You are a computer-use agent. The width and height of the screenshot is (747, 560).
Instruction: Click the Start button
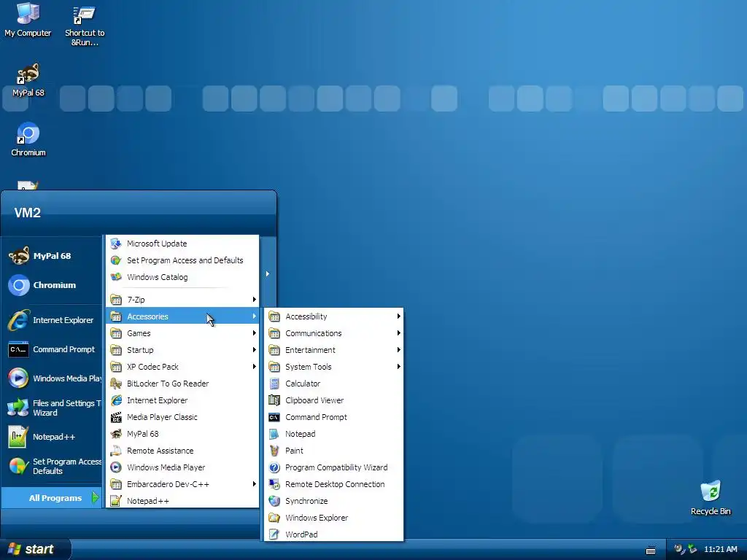click(35, 550)
